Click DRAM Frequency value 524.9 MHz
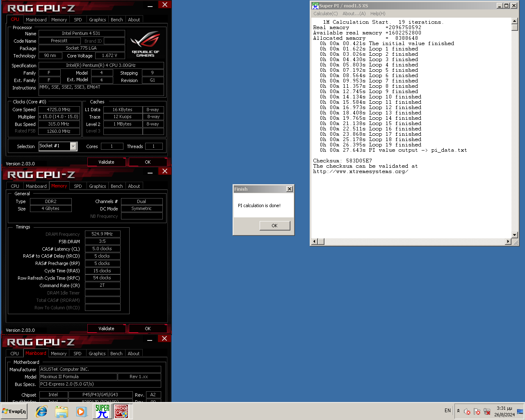Image resolution: width=525 pixels, height=420 pixels. coord(102,234)
